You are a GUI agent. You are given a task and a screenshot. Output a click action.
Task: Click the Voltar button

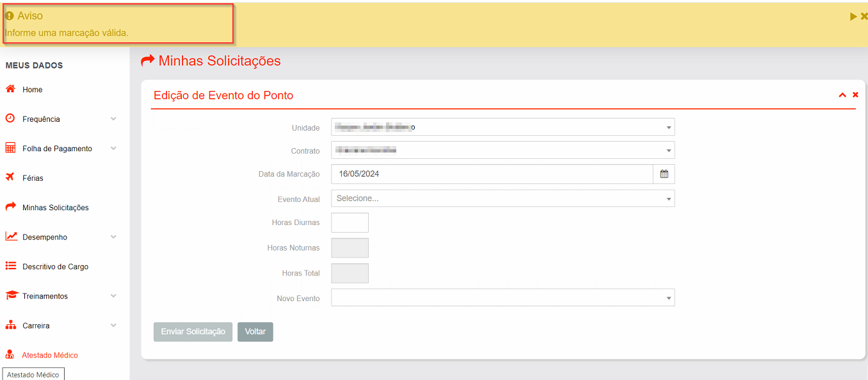[255, 332]
